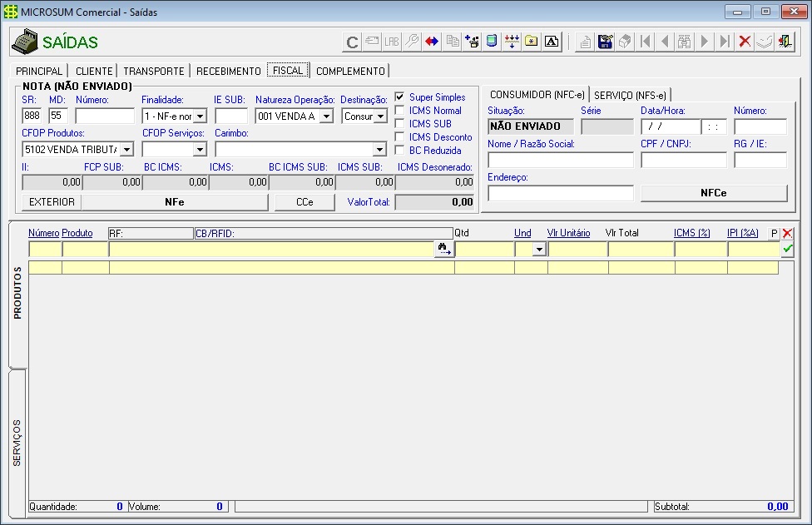Expand the CFOP Produtos dropdown list

pyautogui.click(x=126, y=150)
